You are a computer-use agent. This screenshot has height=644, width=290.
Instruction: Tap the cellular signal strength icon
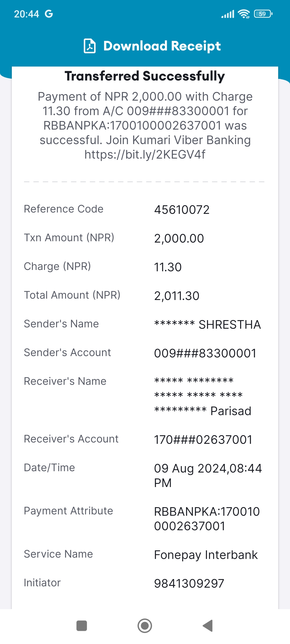coord(228,14)
